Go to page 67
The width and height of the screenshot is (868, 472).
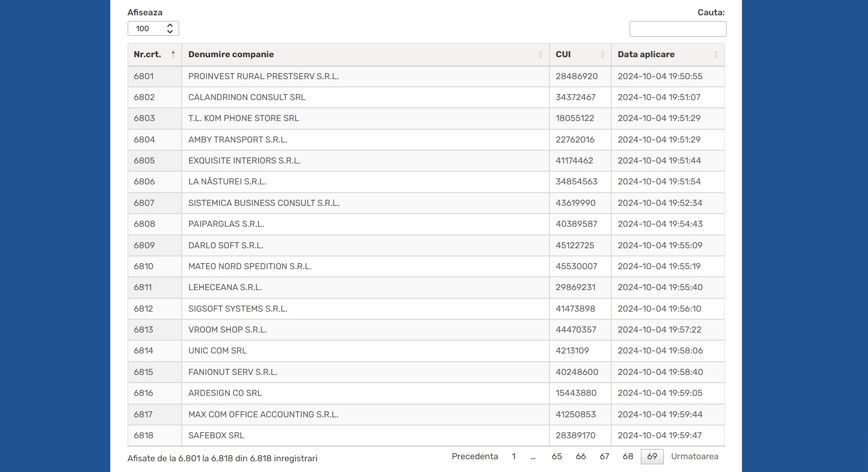point(605,457)
